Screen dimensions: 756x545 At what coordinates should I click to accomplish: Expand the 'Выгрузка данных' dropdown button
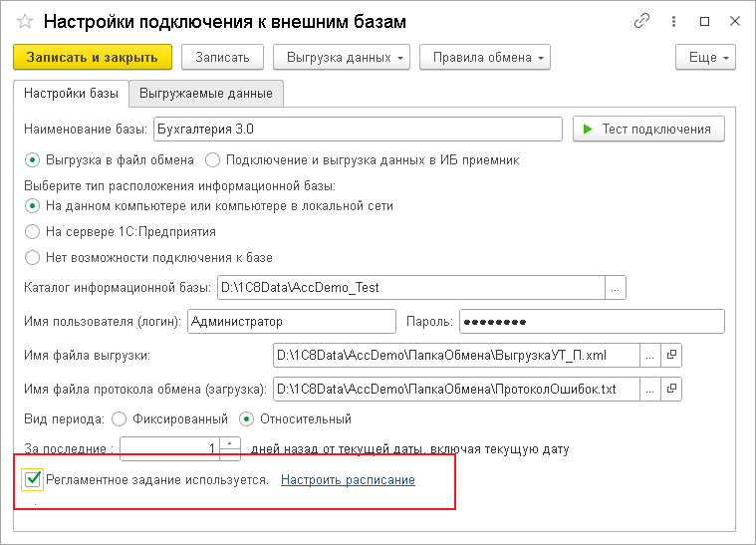342,58
